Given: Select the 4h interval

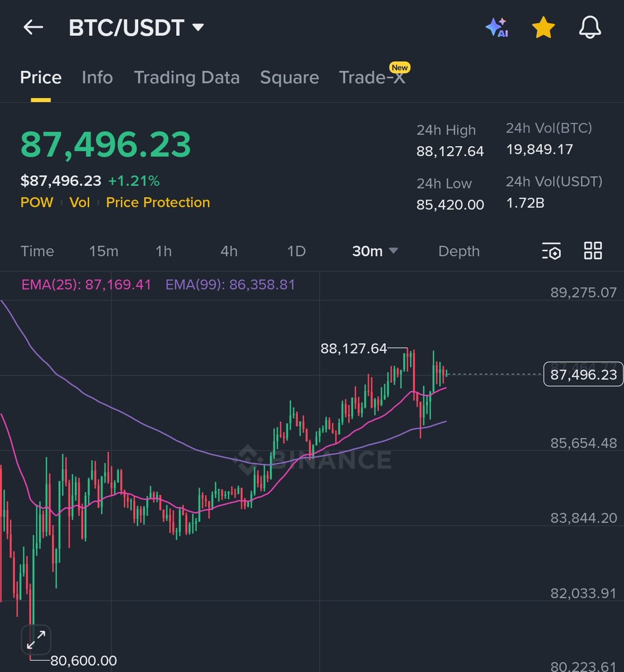Looking at the screenshot, I should pyautogui.click(x=229, y=251).
